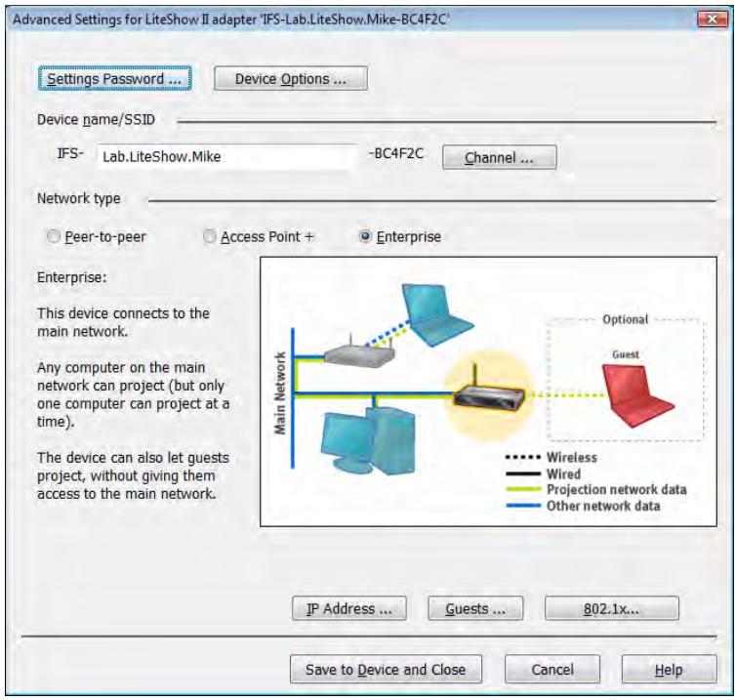The image size is (736, 700).
Task: Click the blue laptop in diagram
Action: 436,314
